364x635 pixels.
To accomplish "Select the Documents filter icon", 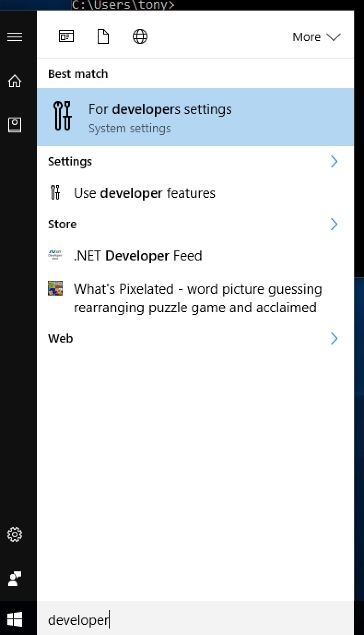I will pos(103,36).
